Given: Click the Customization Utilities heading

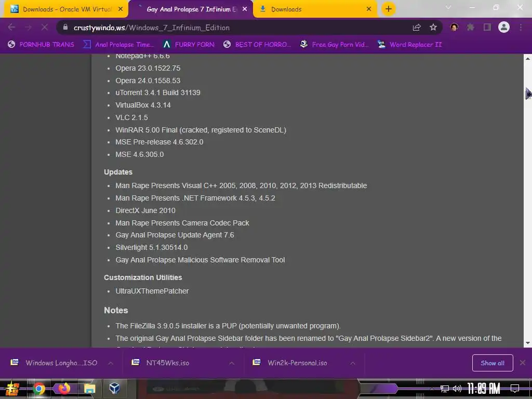Looking at the screenshot, I should tap(143, 277).
